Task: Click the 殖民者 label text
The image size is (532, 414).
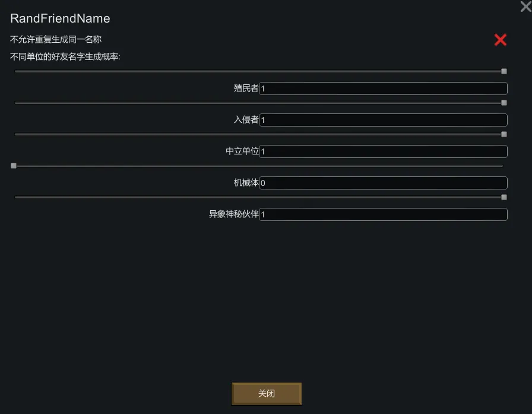Action: 246,89
